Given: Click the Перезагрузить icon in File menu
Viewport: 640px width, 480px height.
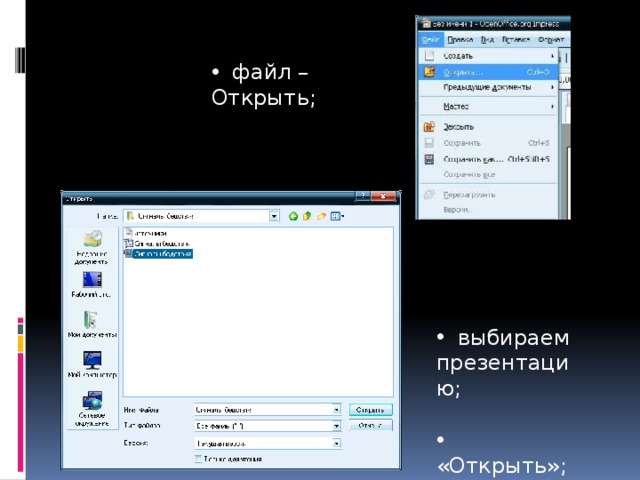Looking at the screenshot, I should coord(429,194).
